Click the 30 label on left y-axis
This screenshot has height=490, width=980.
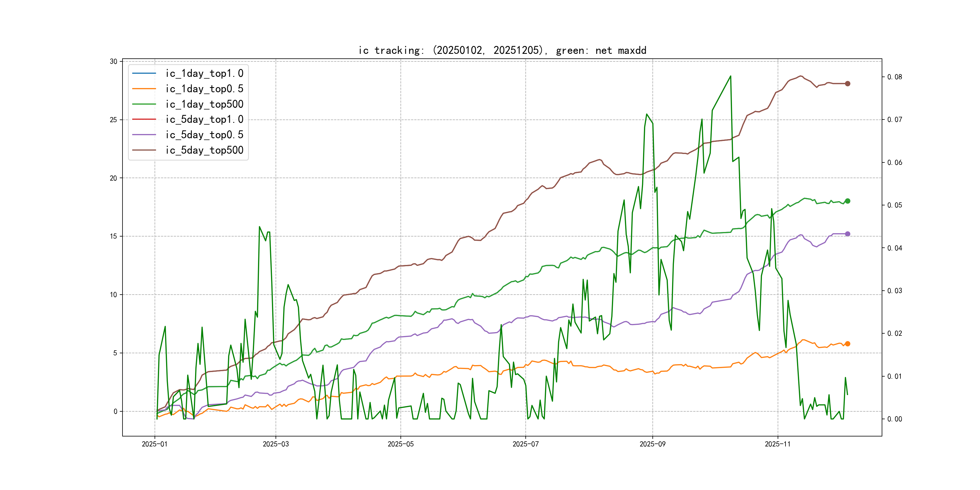[x=113, y=62]
